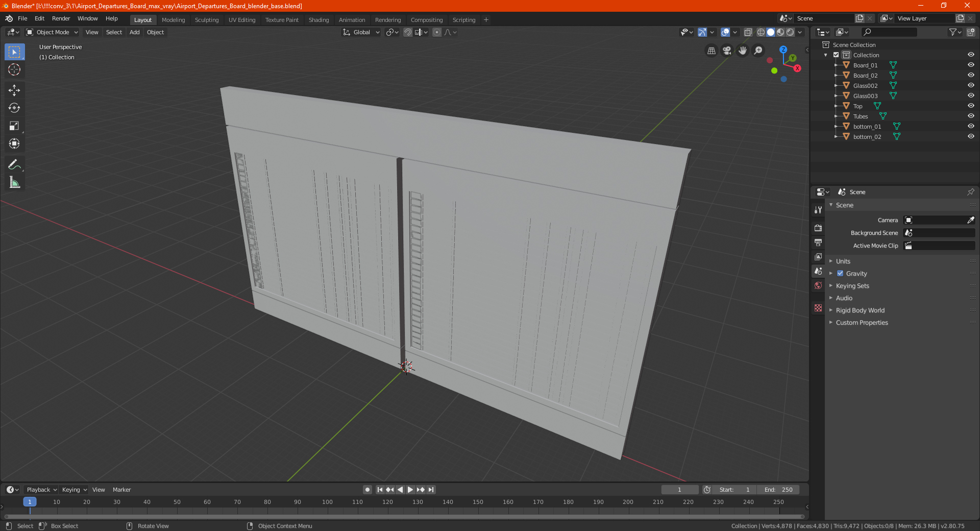Pin the Scene properties panel

(970, 192)
